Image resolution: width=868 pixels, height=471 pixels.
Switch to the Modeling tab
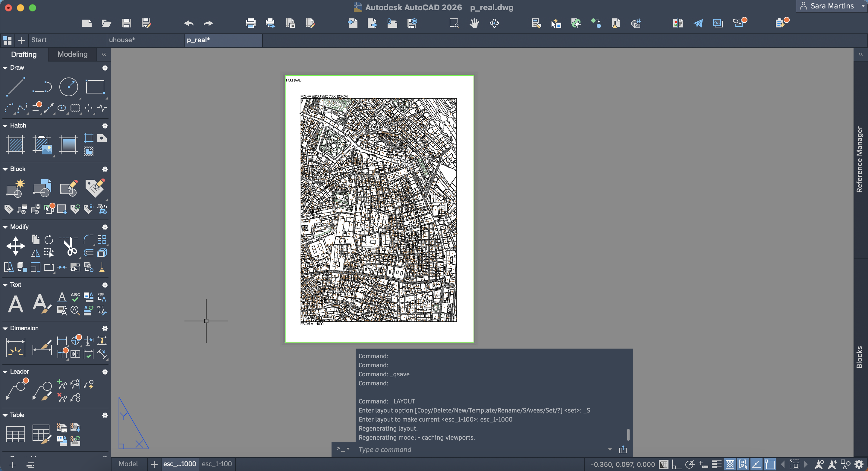click(72, 54)
